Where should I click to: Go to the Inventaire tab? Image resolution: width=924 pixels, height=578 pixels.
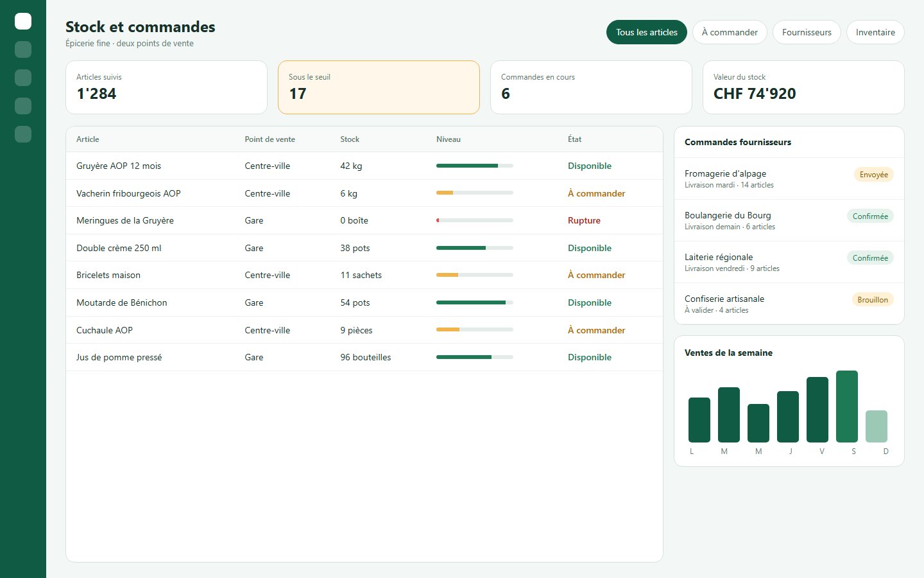(x=875, y=32)
